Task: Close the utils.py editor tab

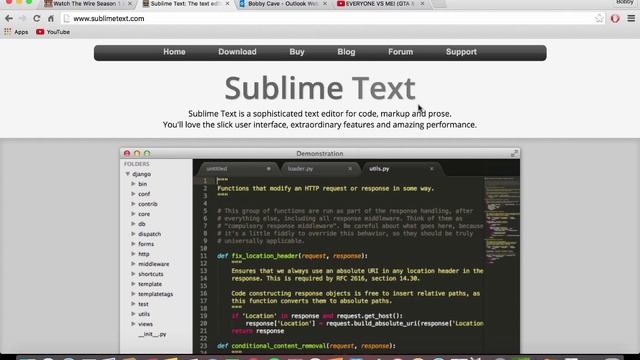Action: (431, 169)
